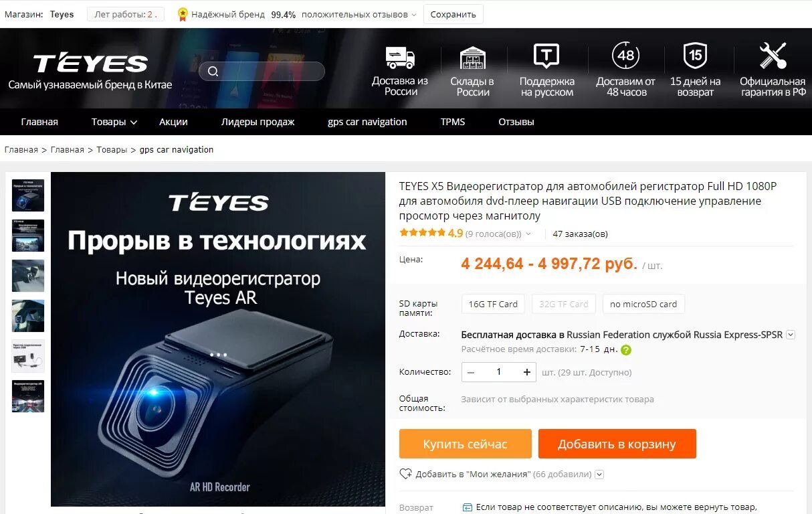This screenshot has width=812, height=514.
Task: Click the delivery truck icon from Russia
Action: [400, 58]
